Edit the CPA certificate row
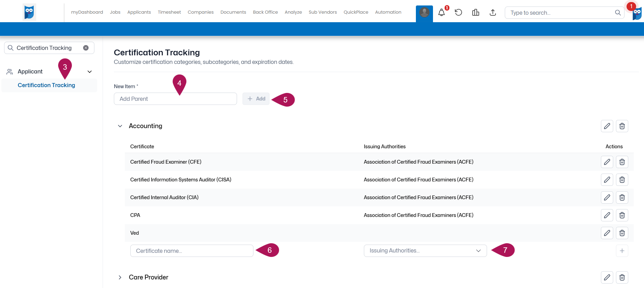 pos(607,215)
